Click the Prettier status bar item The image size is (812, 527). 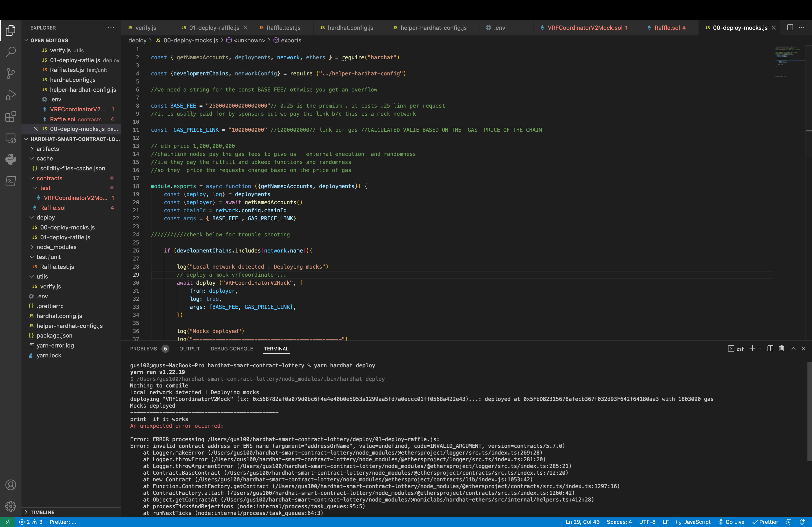coord(765,522)
